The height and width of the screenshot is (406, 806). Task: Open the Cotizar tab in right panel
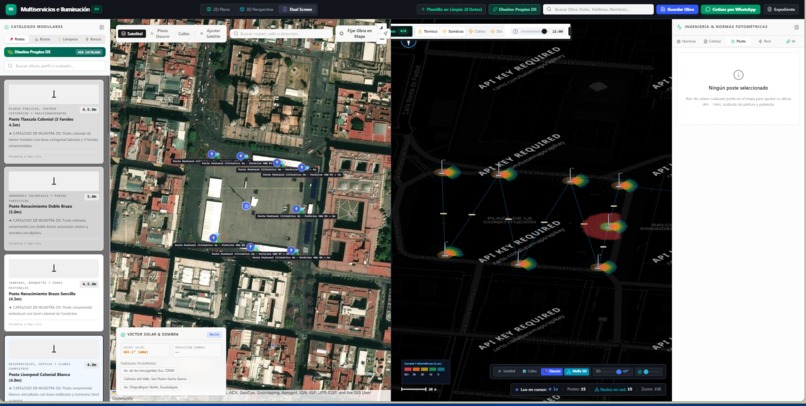click(x=712, y=41)
